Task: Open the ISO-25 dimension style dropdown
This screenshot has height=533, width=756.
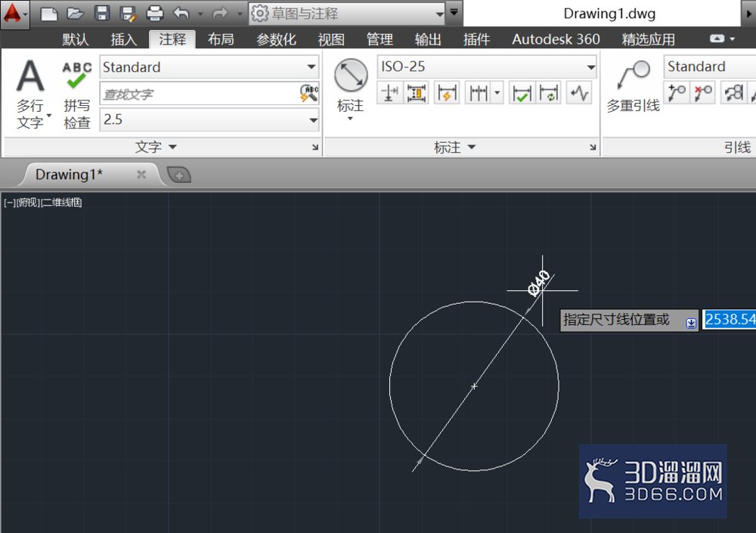Action: (487, 66)
